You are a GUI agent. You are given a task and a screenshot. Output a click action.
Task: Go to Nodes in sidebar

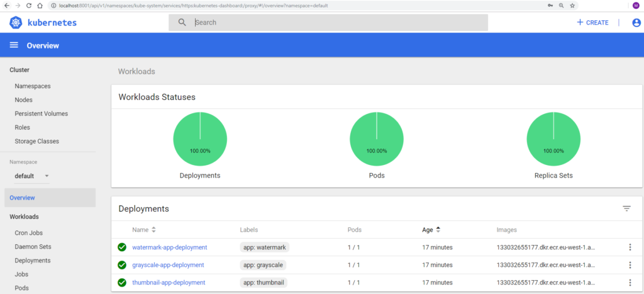tap(23, 100)
